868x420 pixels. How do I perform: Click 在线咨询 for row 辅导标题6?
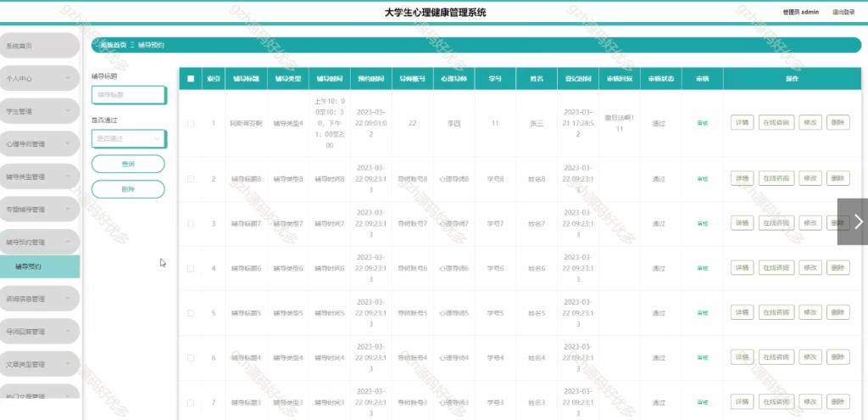(x=776, y=267)
